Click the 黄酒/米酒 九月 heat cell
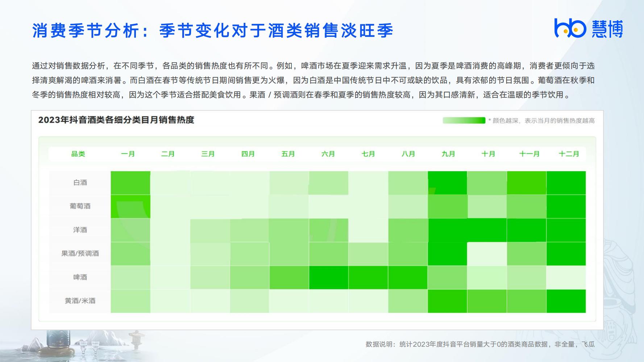The height and width of the screenshot is (362, 644). (448, 301)
